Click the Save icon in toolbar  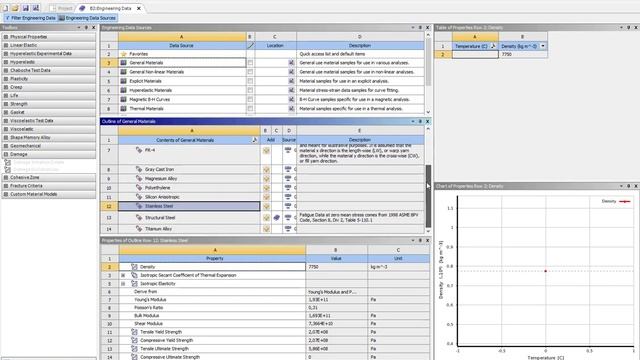[x=26, y=8]
